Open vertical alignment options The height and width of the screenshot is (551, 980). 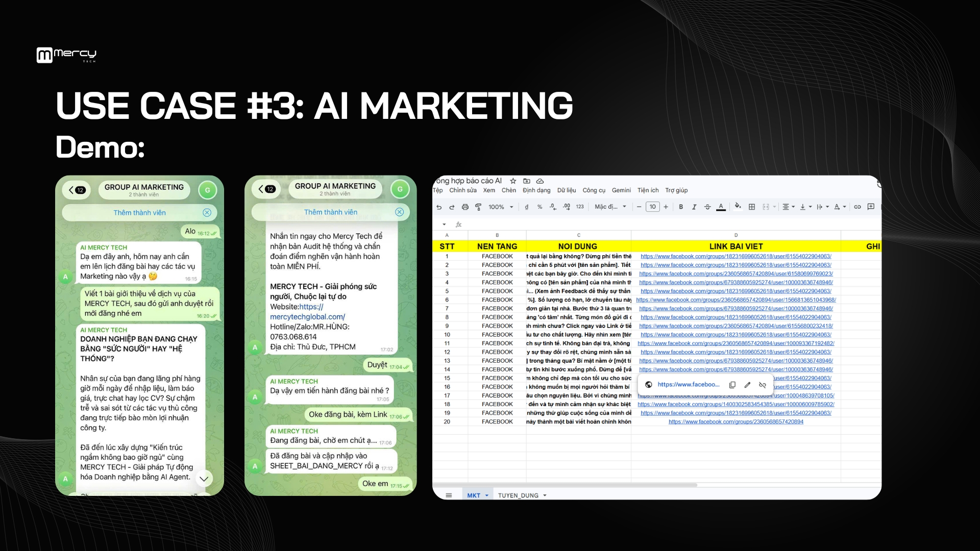[805, 207]
